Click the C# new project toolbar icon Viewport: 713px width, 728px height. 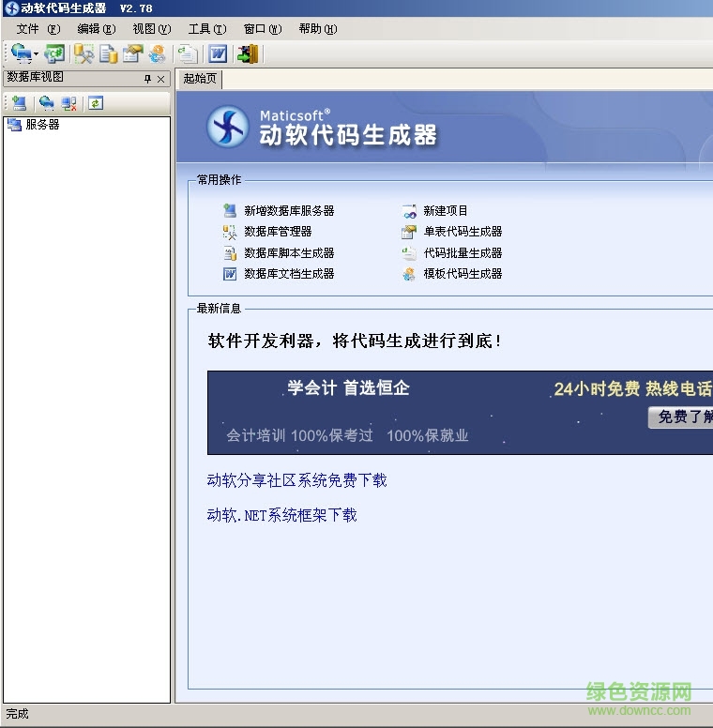coord(55,54)
